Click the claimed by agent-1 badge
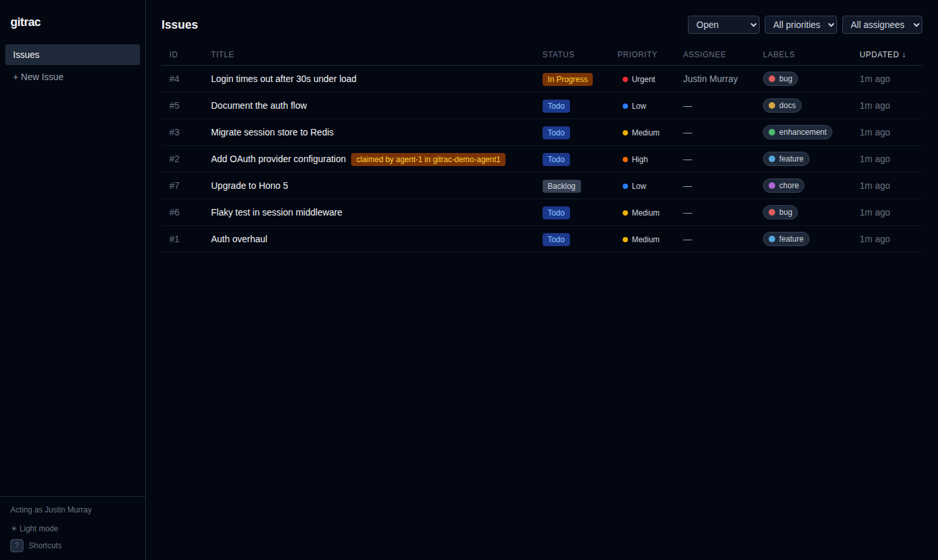This screenshot has height=560, width=938. point(428,160)
